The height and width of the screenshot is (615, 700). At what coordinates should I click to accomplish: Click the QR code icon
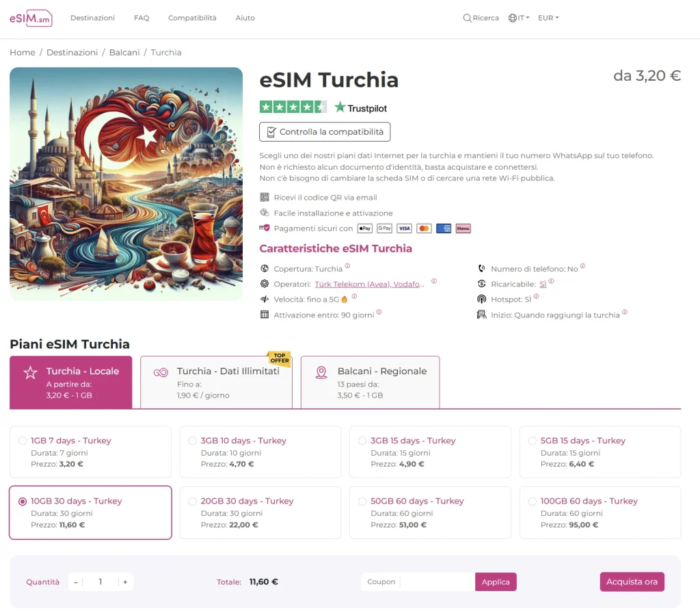coord(265,197)
